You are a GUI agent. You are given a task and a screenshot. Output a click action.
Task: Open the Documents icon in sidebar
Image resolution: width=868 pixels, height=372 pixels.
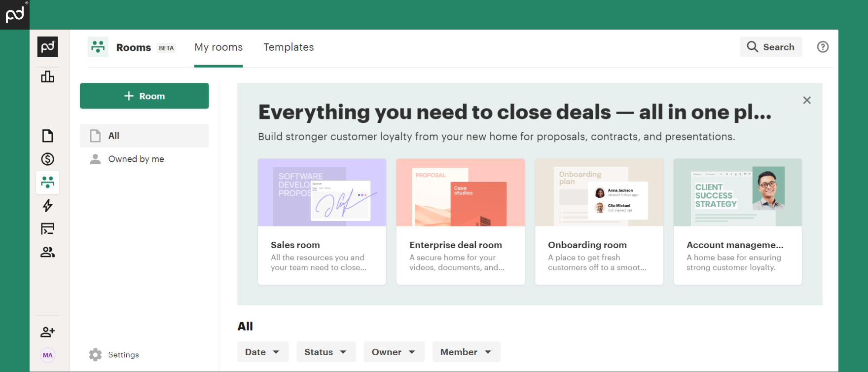click(x=47, y=136)
